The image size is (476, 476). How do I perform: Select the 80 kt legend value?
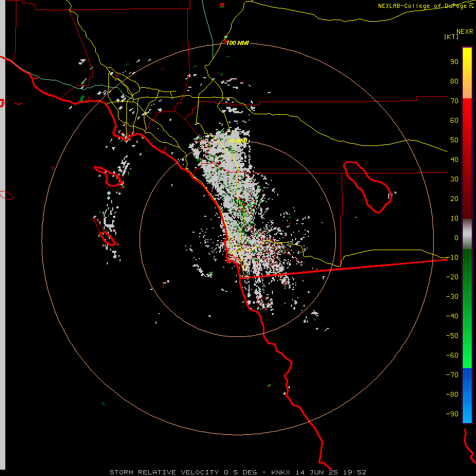tap(454, 81)
